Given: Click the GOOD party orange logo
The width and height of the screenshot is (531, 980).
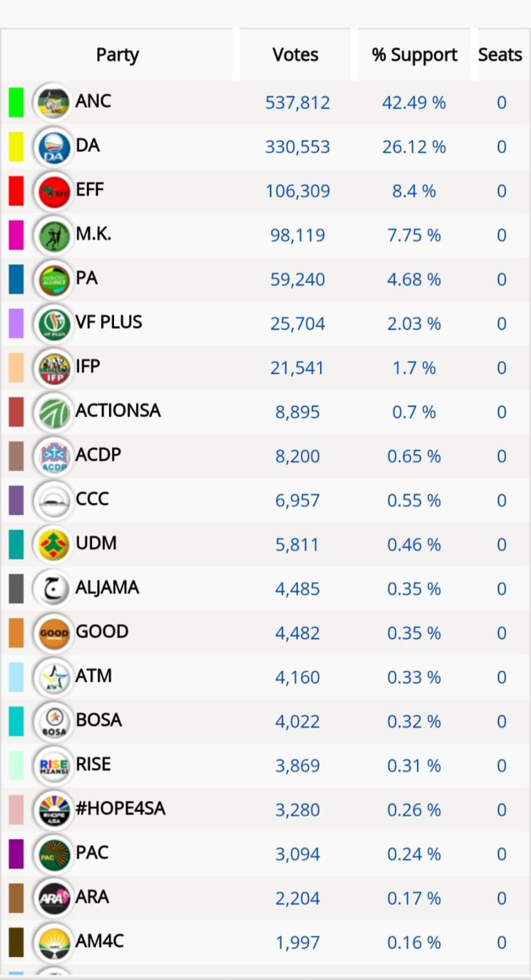Looking at the screenshot, I should tap(53, 634).
